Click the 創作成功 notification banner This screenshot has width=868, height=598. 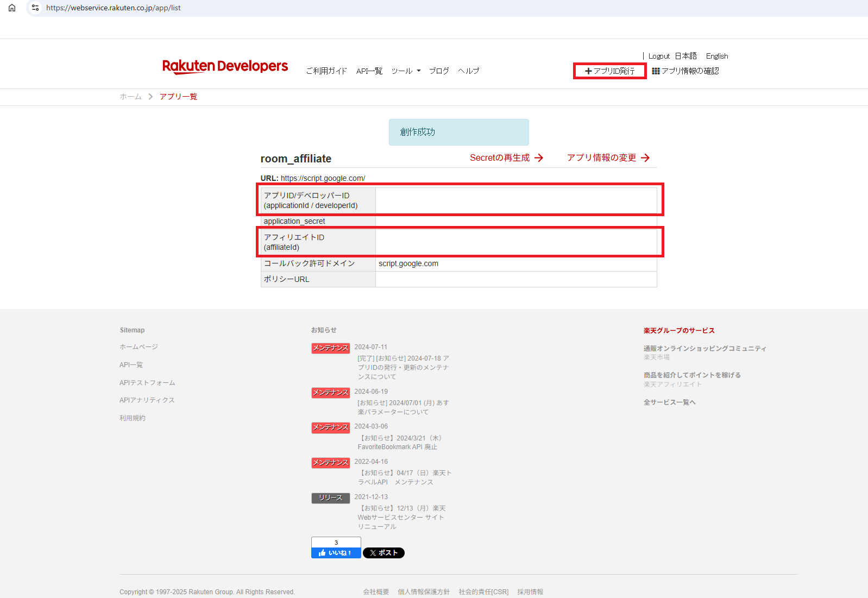459,132
